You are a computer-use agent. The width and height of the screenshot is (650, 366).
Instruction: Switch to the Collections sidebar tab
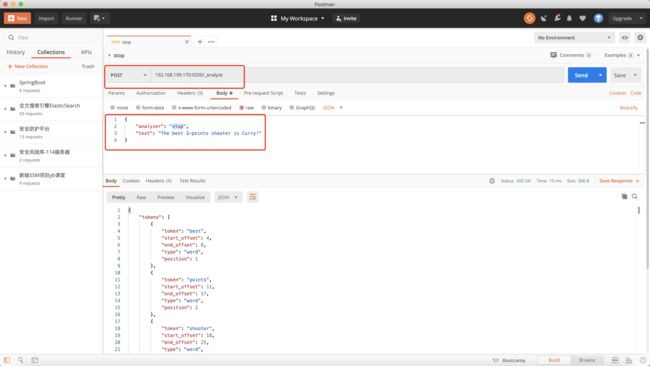(x=51, y=52)
